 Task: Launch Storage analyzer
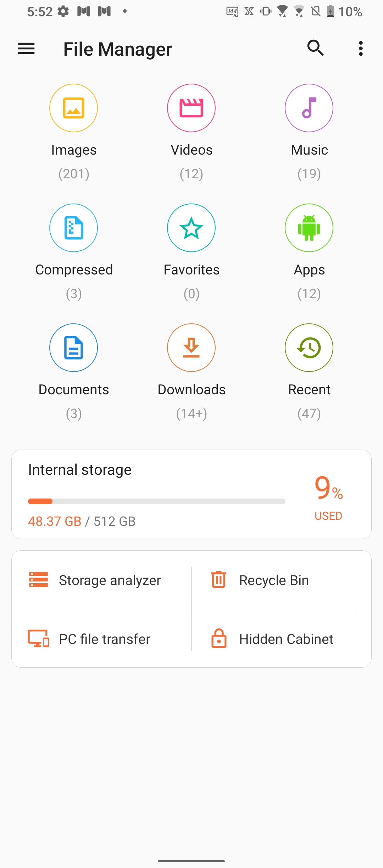pos(95,580)
